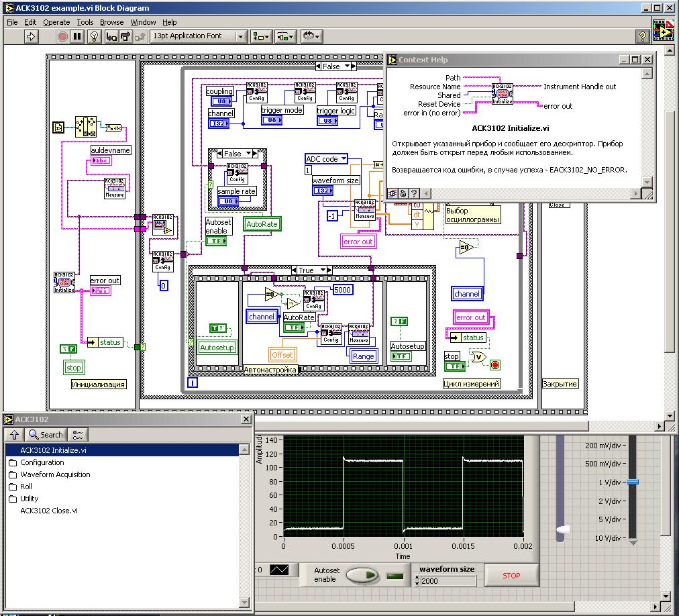Click the toolbar Context Help question mark

[642, 36]
